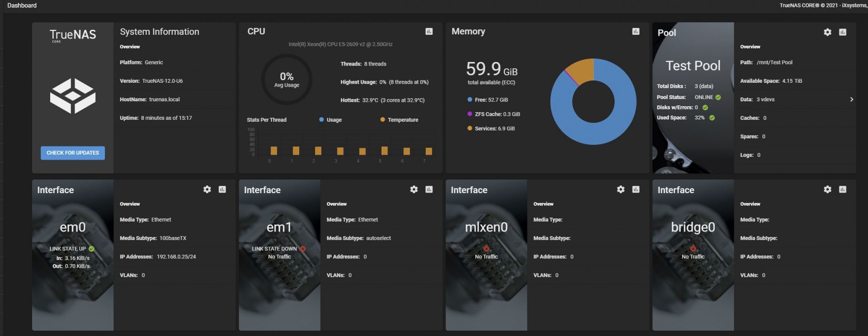Open Pool settings gear icon
This screenshot has height=336, width=868.
click(x=827, y=32)
